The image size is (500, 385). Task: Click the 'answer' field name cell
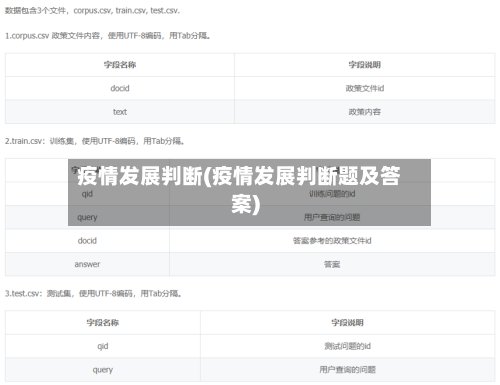(87, 264)
